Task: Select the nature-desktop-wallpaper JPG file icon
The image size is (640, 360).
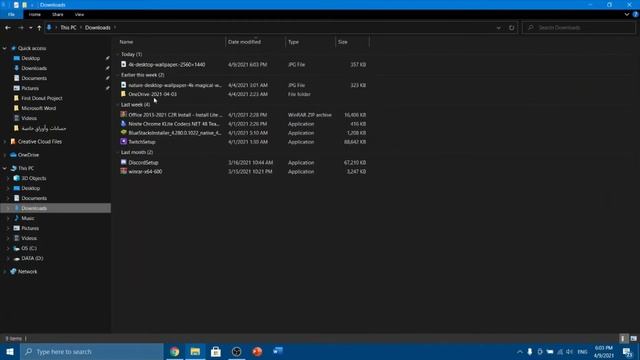Action: (x=123, y=85)
